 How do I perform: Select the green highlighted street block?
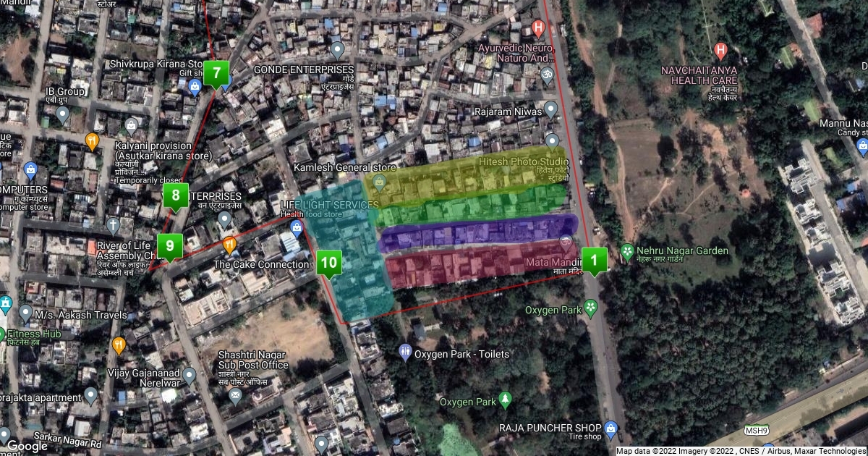(470, 206)
